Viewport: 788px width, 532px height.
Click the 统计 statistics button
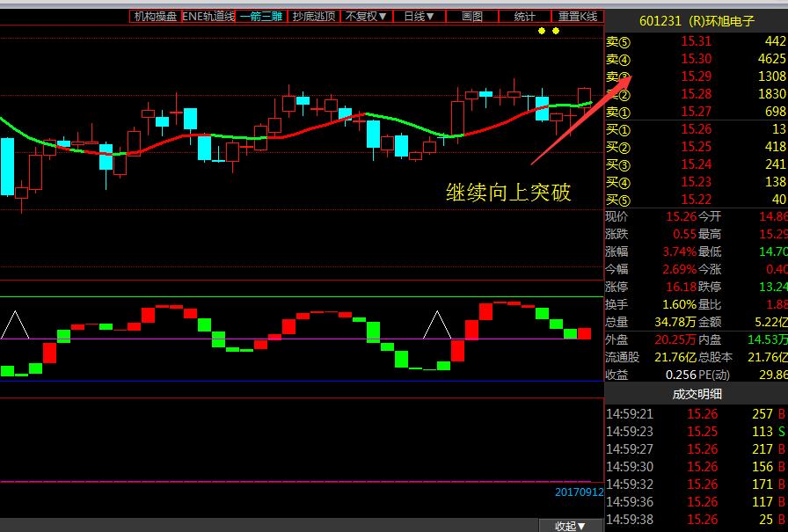pos(525,17)
